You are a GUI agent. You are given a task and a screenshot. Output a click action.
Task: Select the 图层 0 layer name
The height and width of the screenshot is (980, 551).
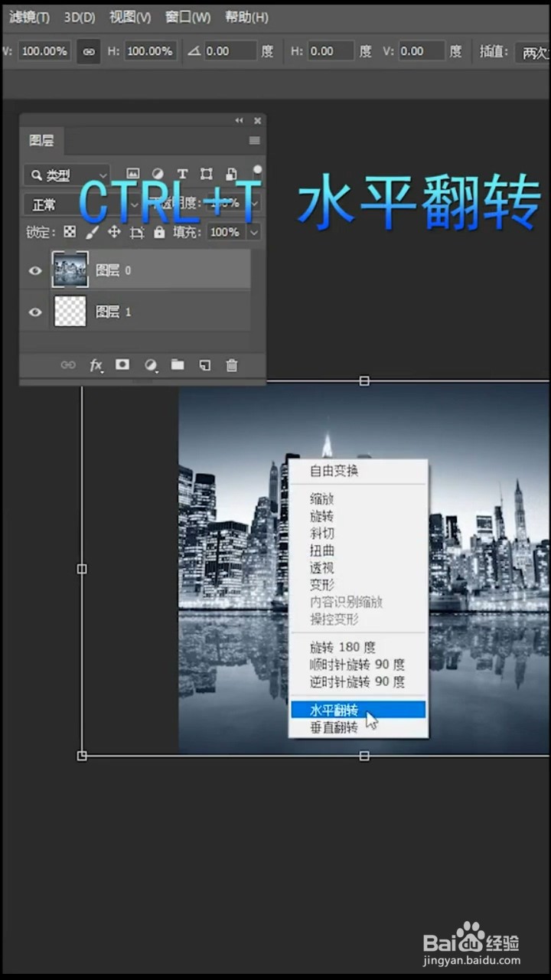coord(112,270)
